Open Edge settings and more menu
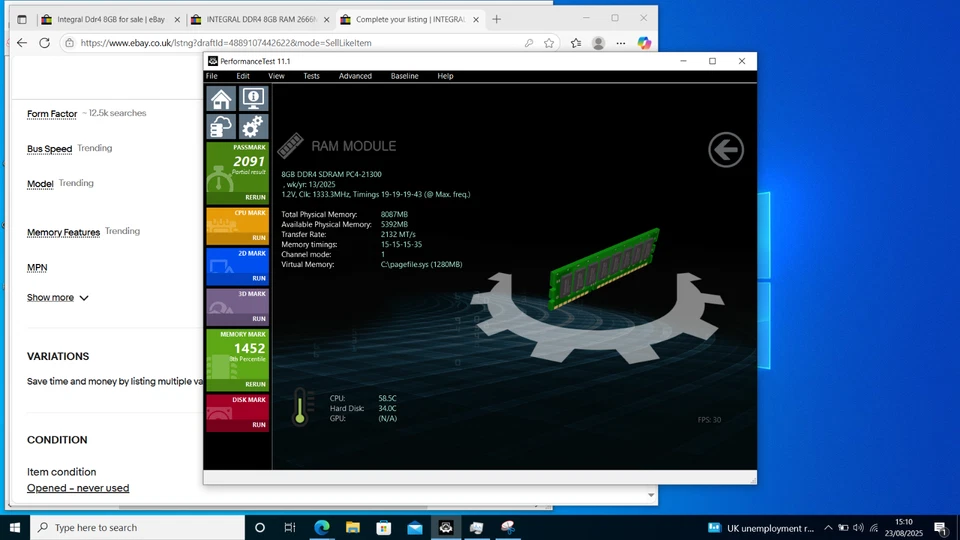 pyautogui.click(x=621, y=43)
